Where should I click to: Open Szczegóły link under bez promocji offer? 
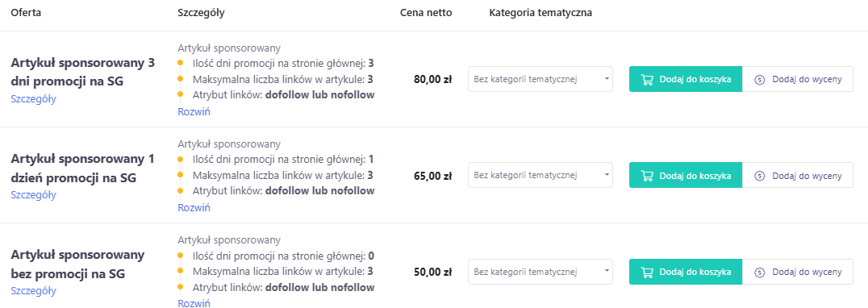pyautogui.click(x=33, y=291)
